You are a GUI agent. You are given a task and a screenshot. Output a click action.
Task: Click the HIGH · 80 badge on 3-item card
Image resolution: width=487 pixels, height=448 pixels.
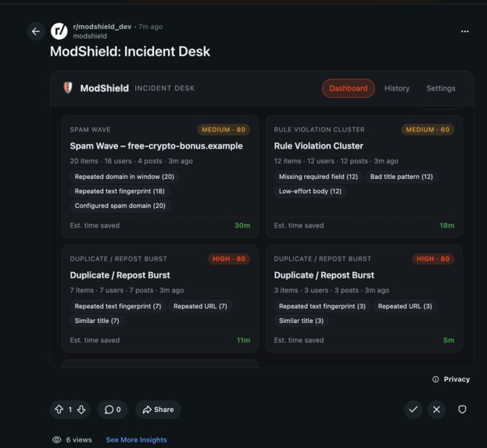[x=433, y=259]
